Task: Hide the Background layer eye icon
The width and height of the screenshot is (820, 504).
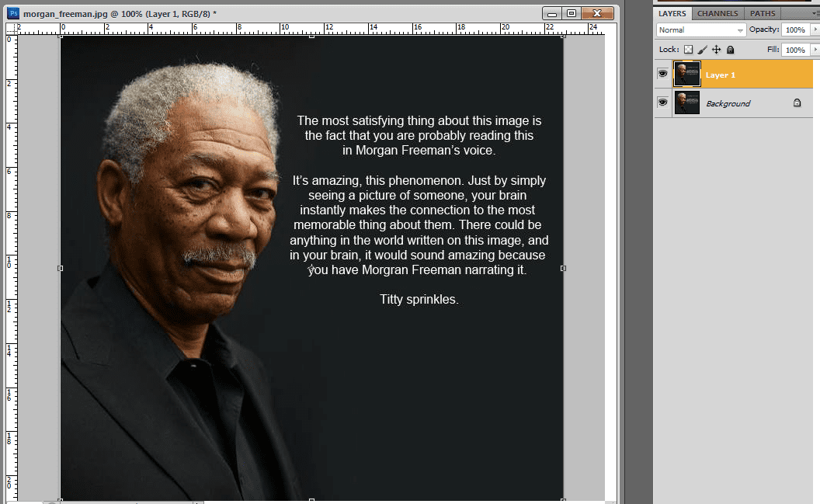Action: 662,102
